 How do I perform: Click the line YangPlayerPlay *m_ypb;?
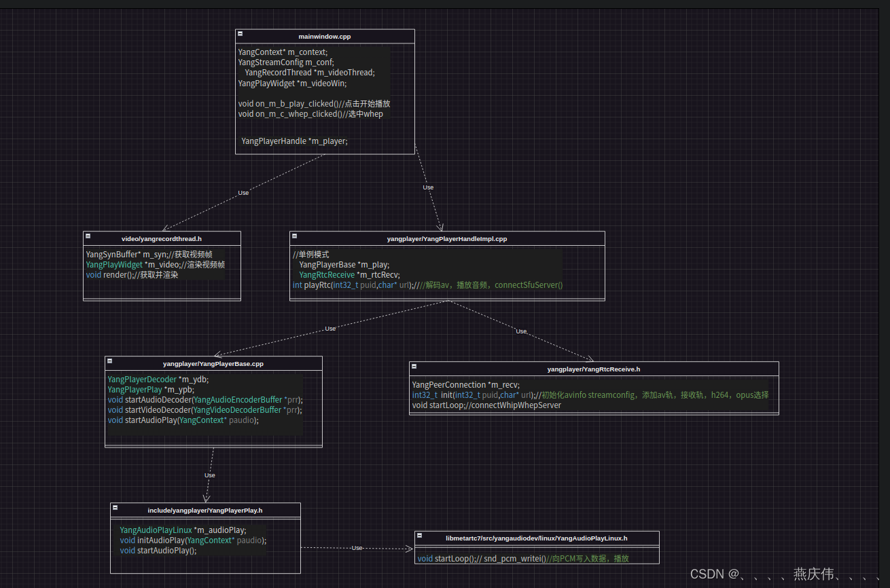tap(151, 390)
